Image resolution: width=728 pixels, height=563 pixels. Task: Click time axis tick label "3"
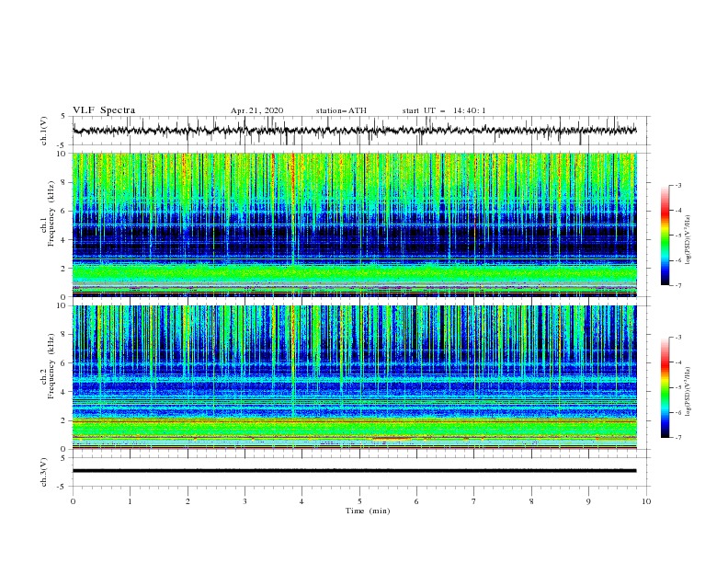(x=245, y=501)
